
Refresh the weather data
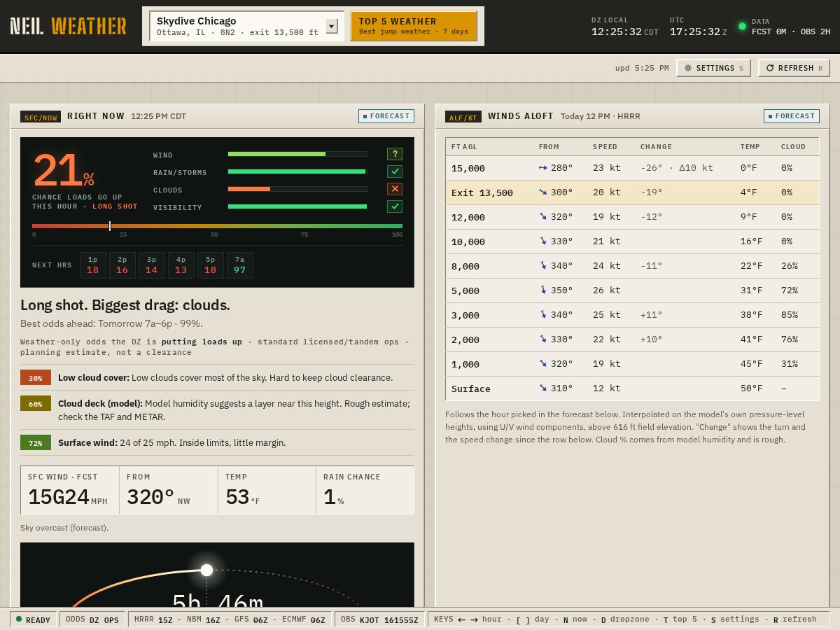pyautogui.click(x=794, y=68)
